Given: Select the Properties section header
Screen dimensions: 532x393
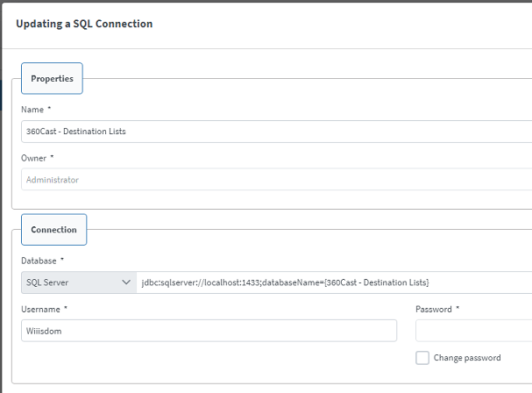Looking at the screenshot, I should pos(52,78).
